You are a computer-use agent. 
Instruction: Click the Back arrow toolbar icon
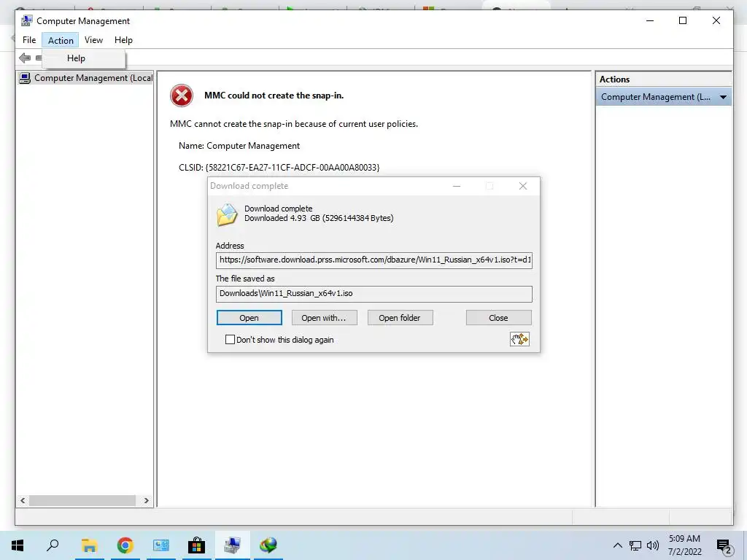click(25, 58)
